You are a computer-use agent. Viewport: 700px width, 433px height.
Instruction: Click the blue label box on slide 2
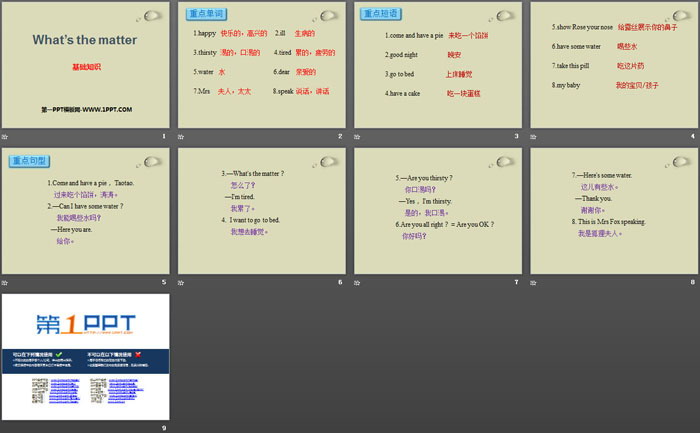pyautogui.click(x=206, y=14)
